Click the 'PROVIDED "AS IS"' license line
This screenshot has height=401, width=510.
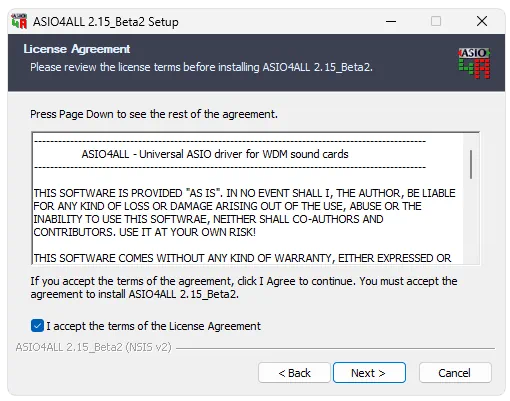tap(244, 193)
